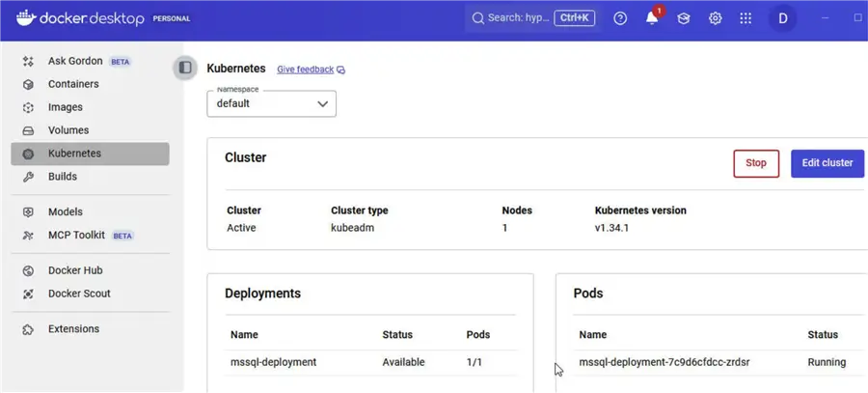Click the Running pod status
Screen dimensions: 868x393
pos(827,362)
